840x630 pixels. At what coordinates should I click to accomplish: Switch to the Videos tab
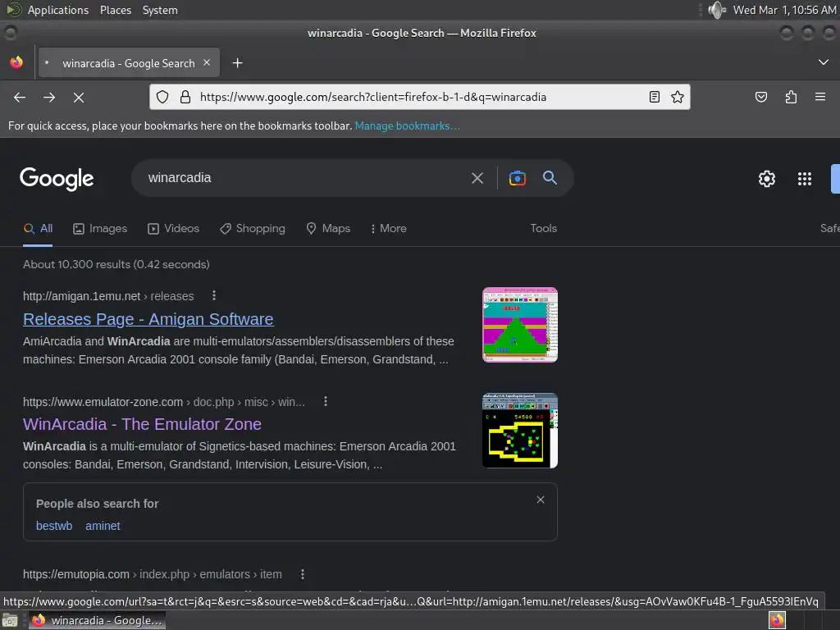coord(174,229)
